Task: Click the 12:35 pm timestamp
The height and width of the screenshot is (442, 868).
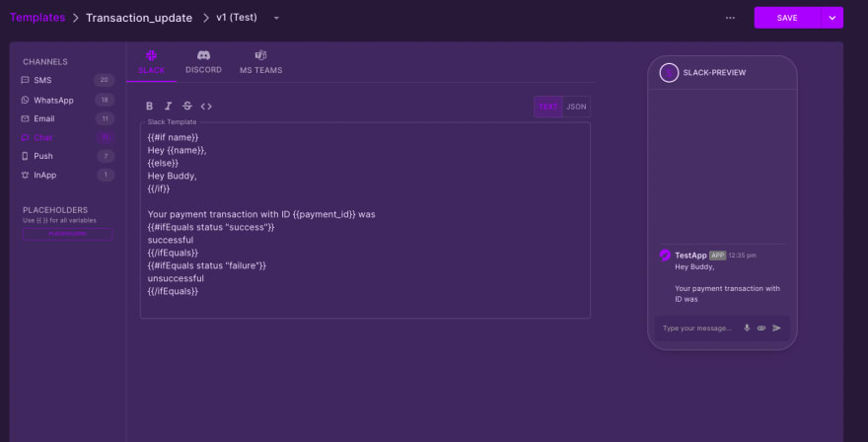Action: [x=743, y=256]
